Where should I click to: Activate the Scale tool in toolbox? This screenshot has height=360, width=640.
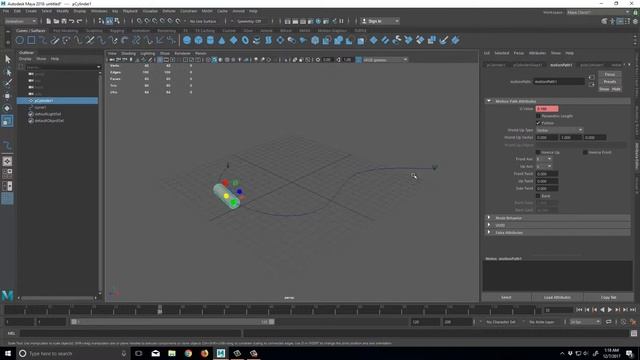[x=7, y=120]
